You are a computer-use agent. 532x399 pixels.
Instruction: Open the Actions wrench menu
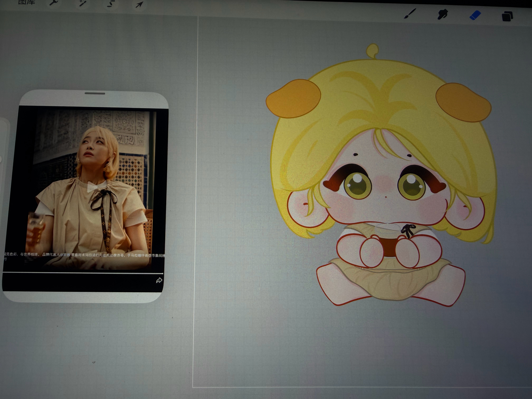point(54,3)
